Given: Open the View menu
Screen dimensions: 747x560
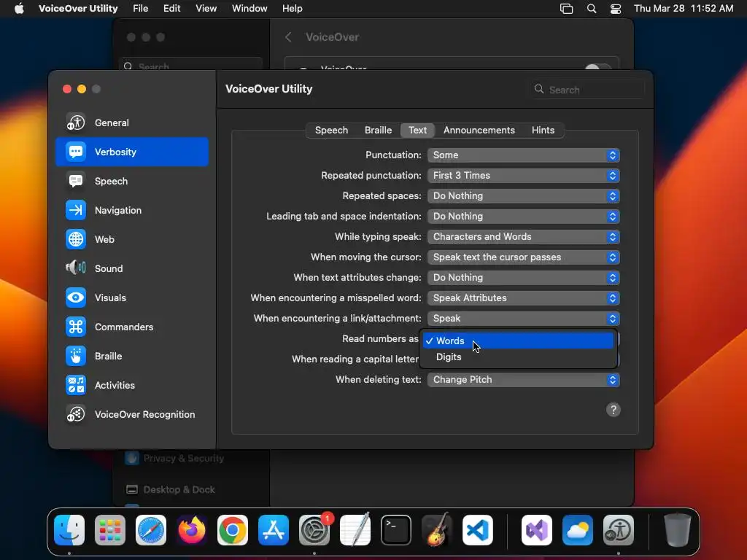Looking at the screenshot, I should click(206, 9).
